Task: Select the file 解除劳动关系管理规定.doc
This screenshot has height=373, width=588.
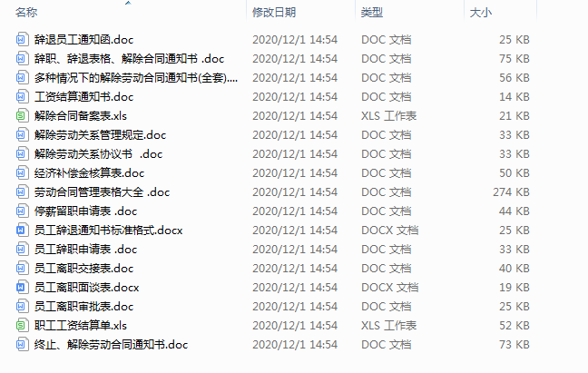Action: pos(100,135)
